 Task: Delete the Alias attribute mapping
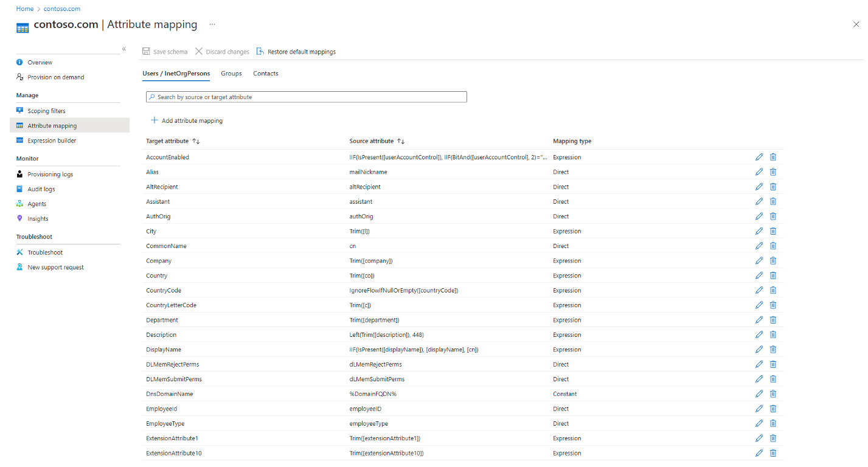(x=773, y=172)
